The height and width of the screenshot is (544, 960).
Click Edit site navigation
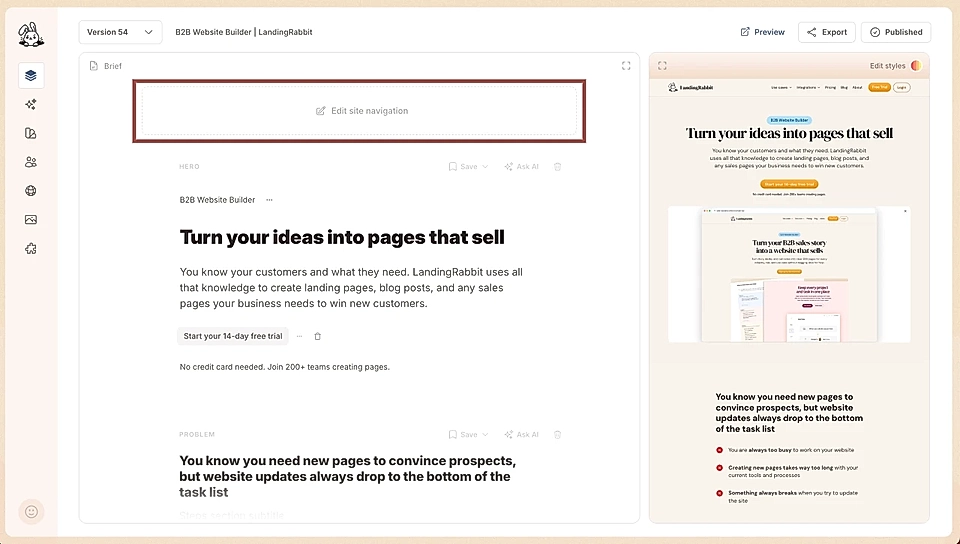click(x=359, y=111)
